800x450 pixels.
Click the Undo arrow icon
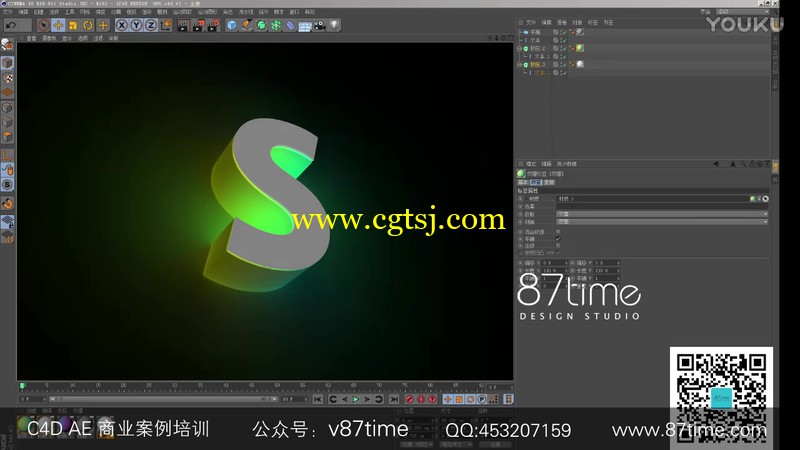11,24
